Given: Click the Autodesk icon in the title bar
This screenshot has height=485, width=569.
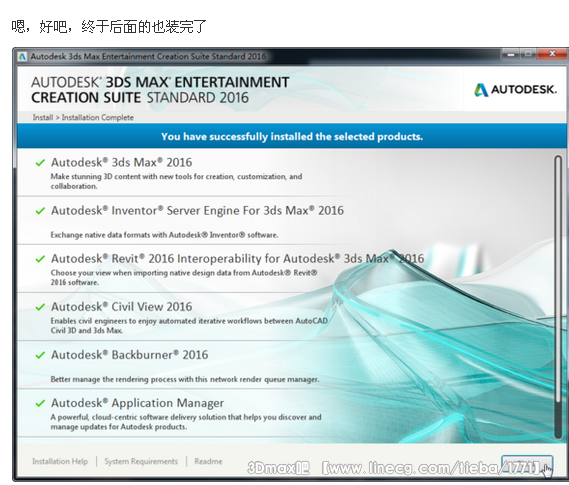Looking at the screenshot, I should tap(22, 57).
